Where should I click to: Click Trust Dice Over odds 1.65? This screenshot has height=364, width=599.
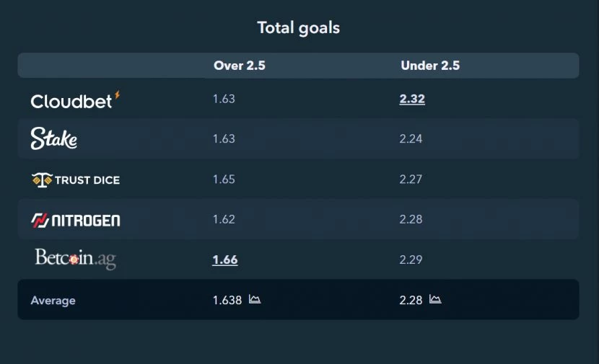(x=224, y=179)
